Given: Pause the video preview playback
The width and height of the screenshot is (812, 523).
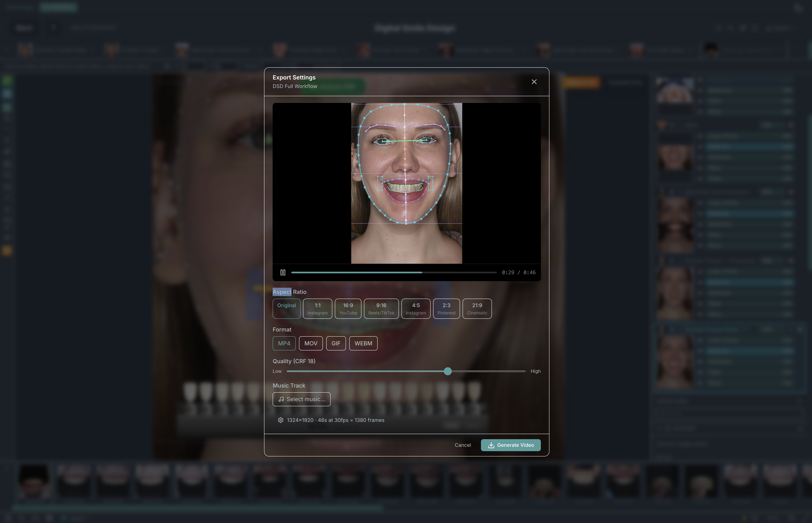Looking at the screenshot, I should pyautogui.click(x=283, y=272).
